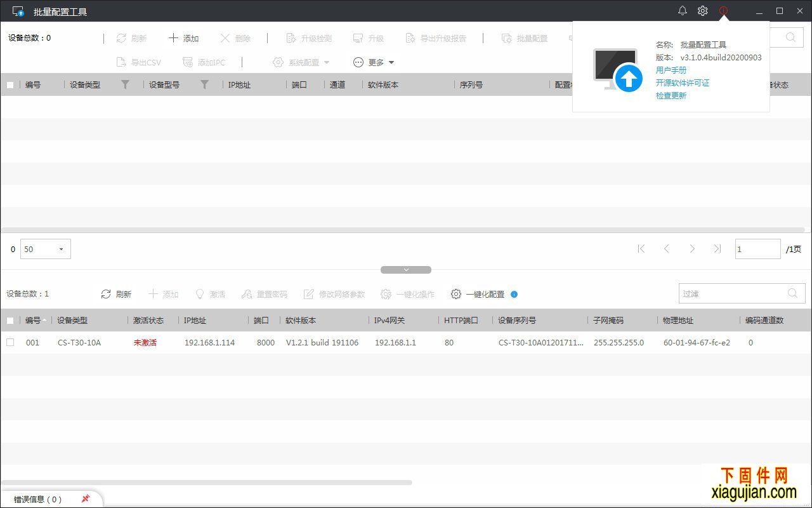Click the 激活状态 column header
Image resolution: width=812 pixels, height=508 pixels.
click(x=148, y=321)
